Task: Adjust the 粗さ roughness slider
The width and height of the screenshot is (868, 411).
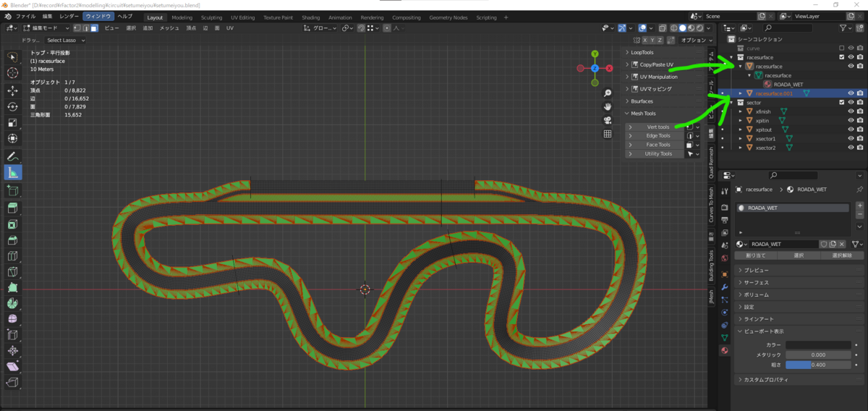Action: [x=818, y=365]
